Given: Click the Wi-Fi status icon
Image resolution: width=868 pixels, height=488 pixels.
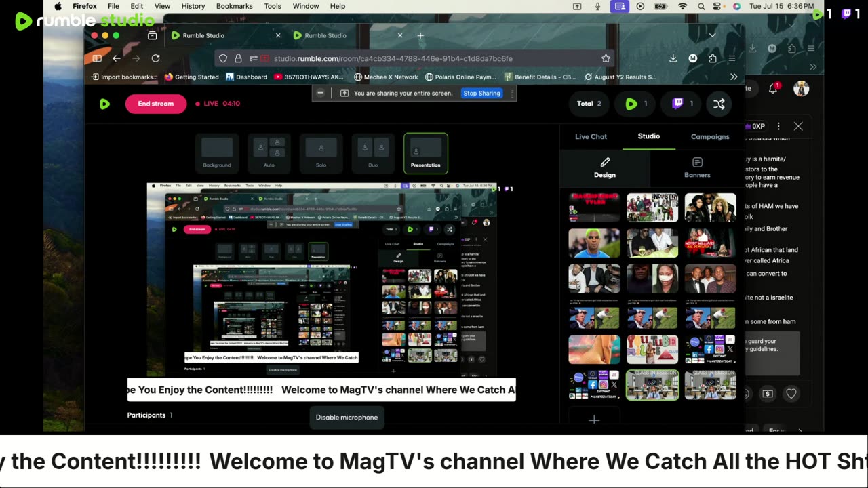Looking at the screenshot, I should pos(682,6).
